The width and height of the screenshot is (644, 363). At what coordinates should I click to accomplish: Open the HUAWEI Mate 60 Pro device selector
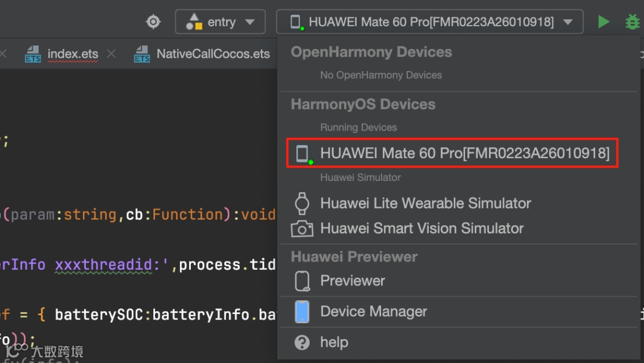click(429, 21)
